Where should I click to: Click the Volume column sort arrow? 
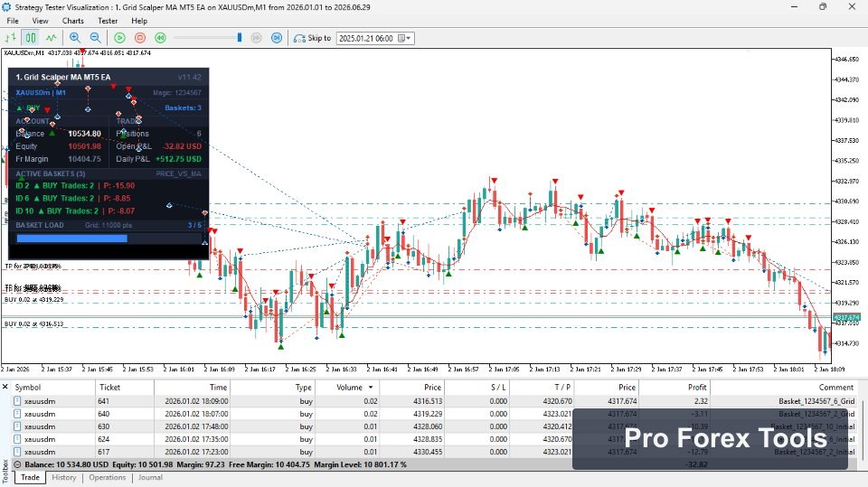coord(371,388)
